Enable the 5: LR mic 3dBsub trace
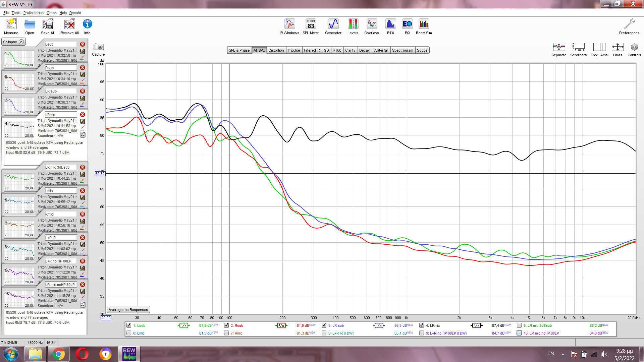 click(519, 325)
